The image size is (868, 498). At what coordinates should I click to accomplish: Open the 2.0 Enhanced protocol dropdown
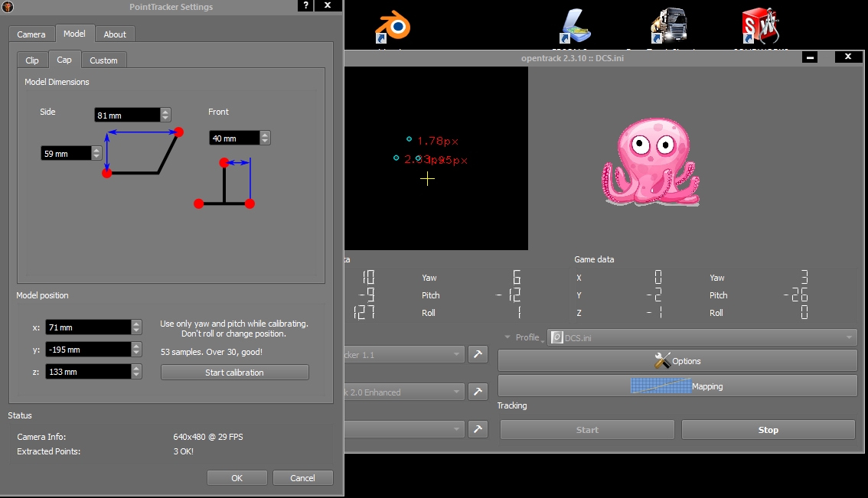click(x=406, y=392)
